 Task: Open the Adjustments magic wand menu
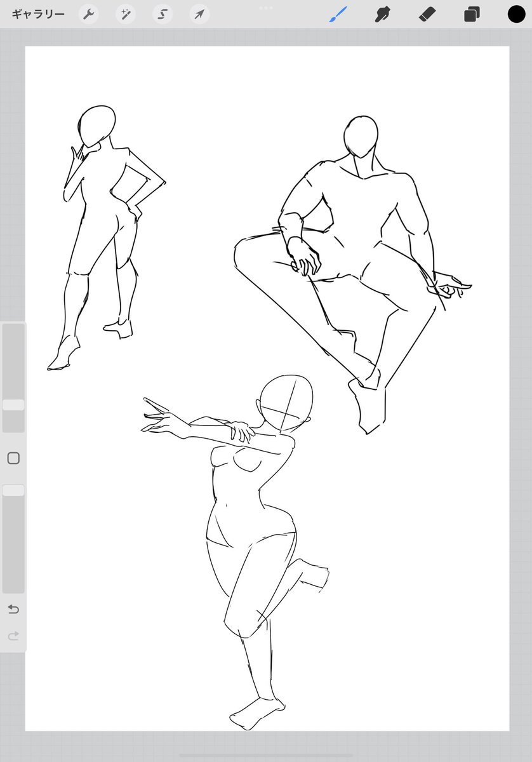click(x=125, y=14)
